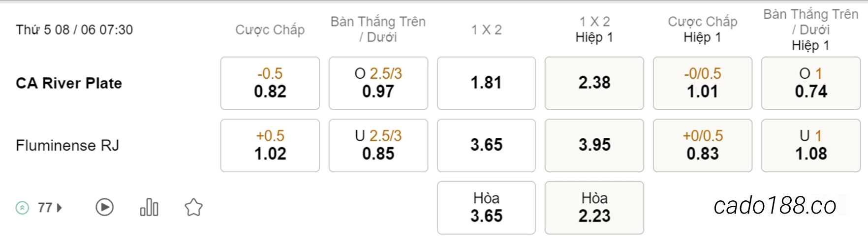Image resolution: width=868 pixels, height=251 pixels.
Task: Add match to favorites with star icon
Action: (x=193, y=207)
